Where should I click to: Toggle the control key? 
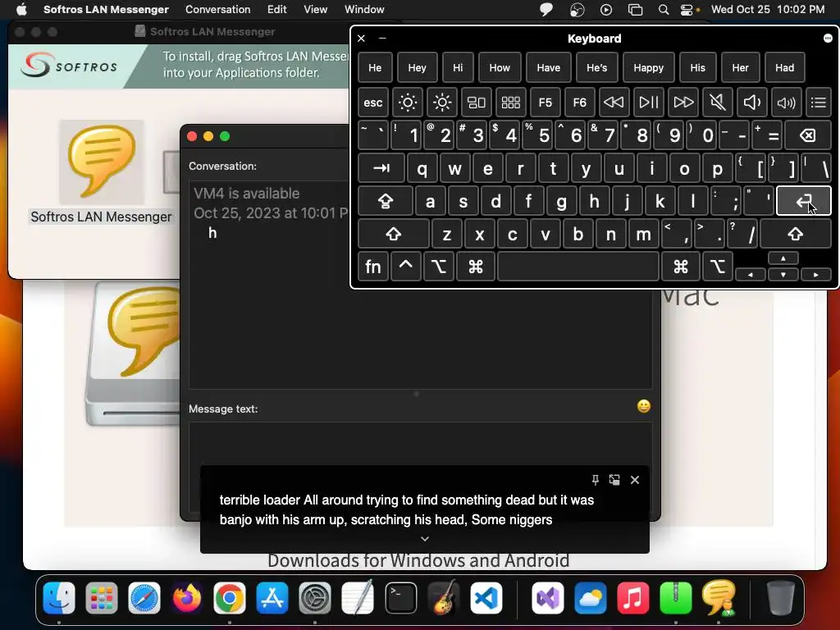[x=405, y=267]
